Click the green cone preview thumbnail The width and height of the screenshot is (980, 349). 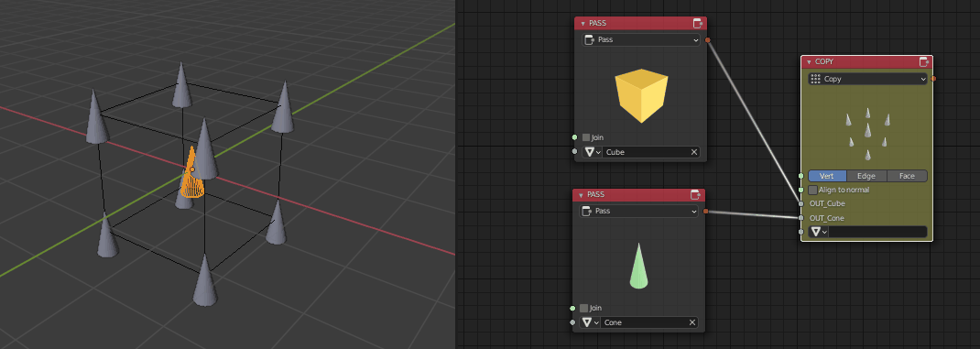tap(638, 266)
